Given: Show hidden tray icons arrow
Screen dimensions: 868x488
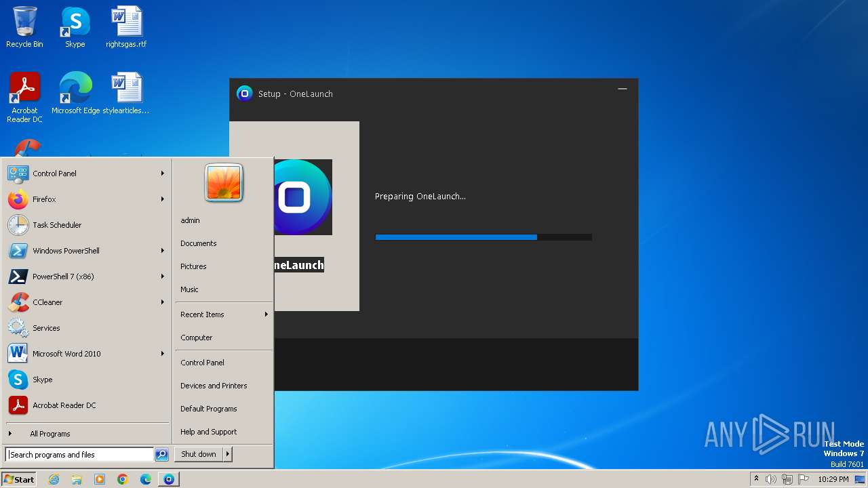Looking at the screenshot, I should pos(756,479).
